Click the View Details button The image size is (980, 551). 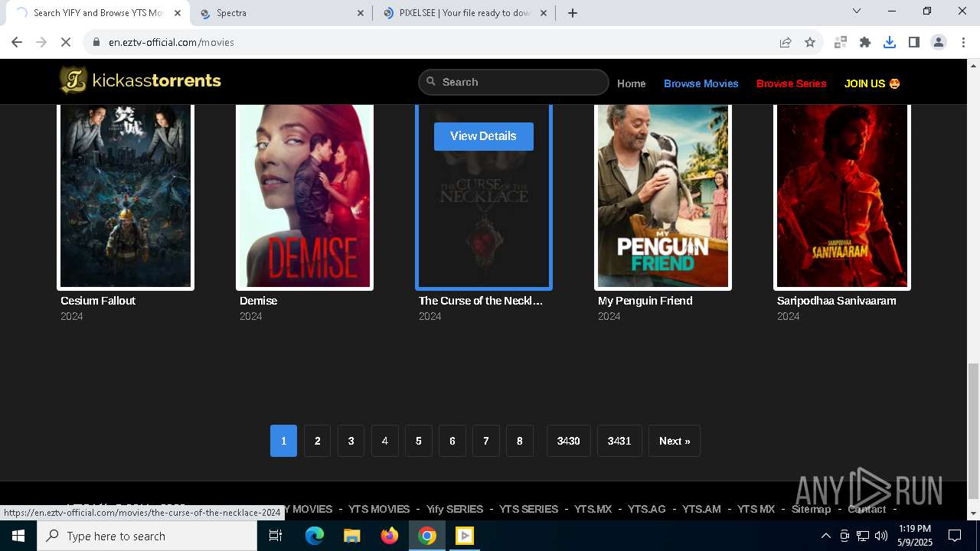(484, 136)
